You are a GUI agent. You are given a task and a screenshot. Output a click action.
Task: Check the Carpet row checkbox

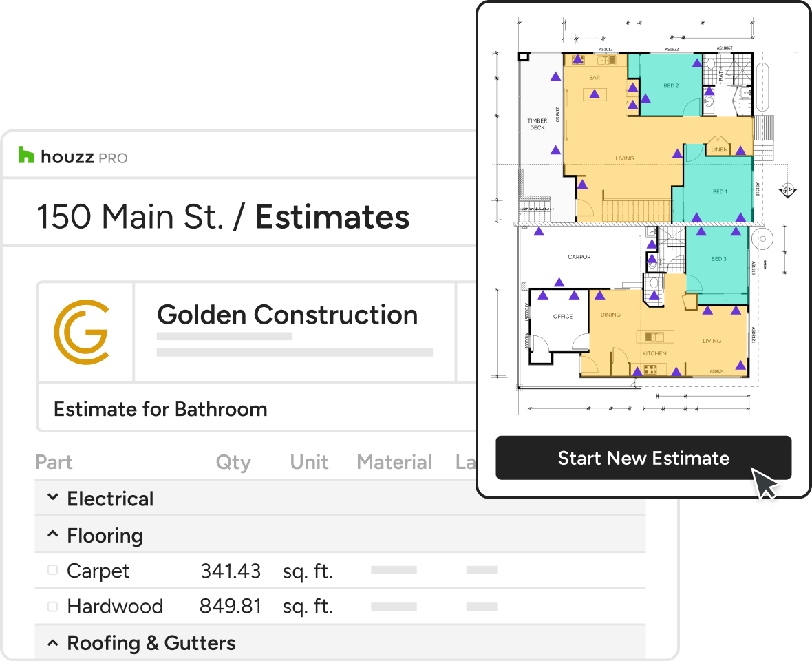click(x=52, y=571)
